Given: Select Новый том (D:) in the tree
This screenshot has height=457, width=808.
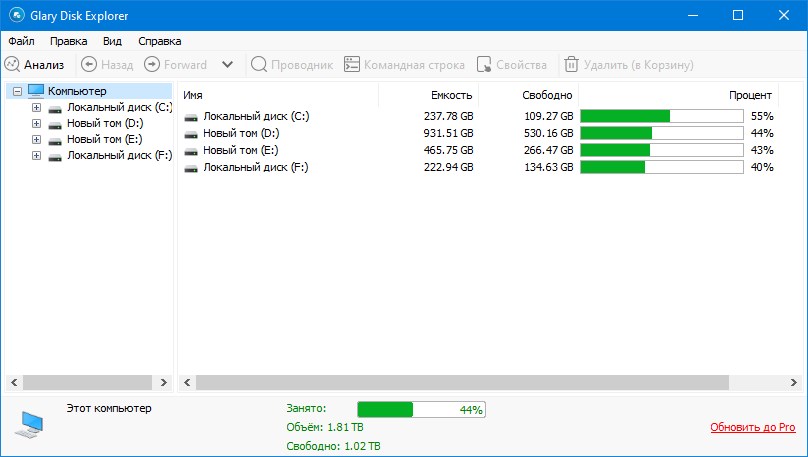Looking at the screenshot, I should (105, 124).
